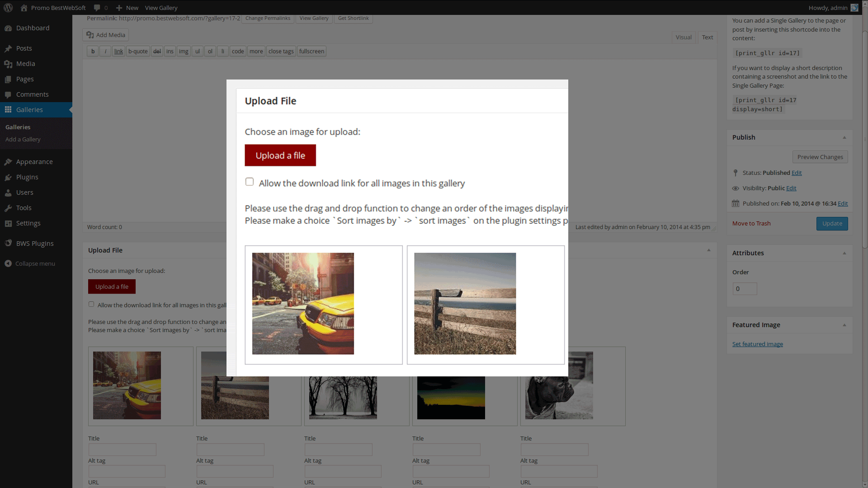Click the Dashboard sidebar icon

click(8, 28)
